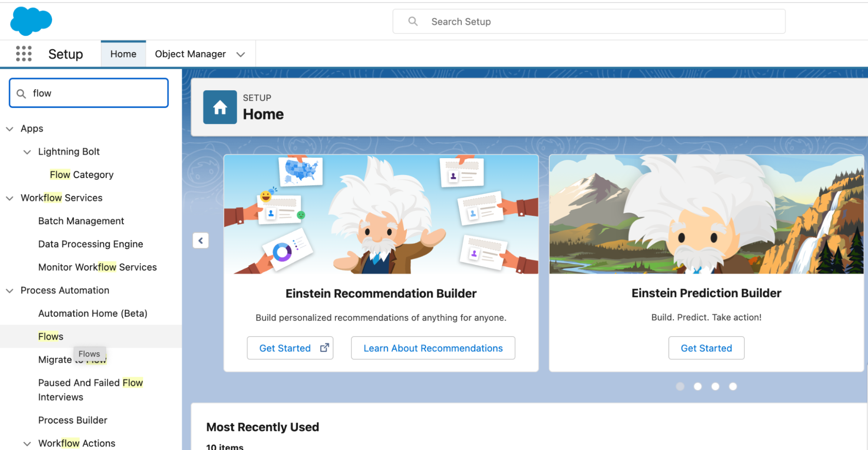Open Flows in the setup tree
This screenshot has width=868, height=450.
51,336
